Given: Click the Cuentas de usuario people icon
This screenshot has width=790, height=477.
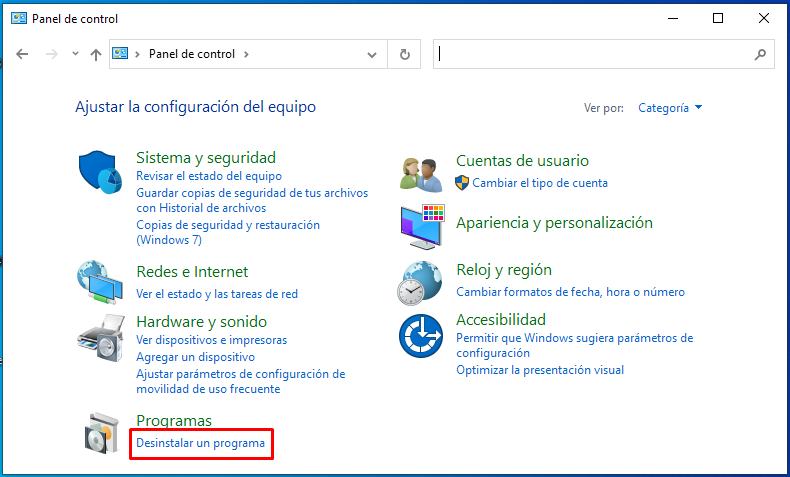Looking at the screenshot, I should click(421, 173).
